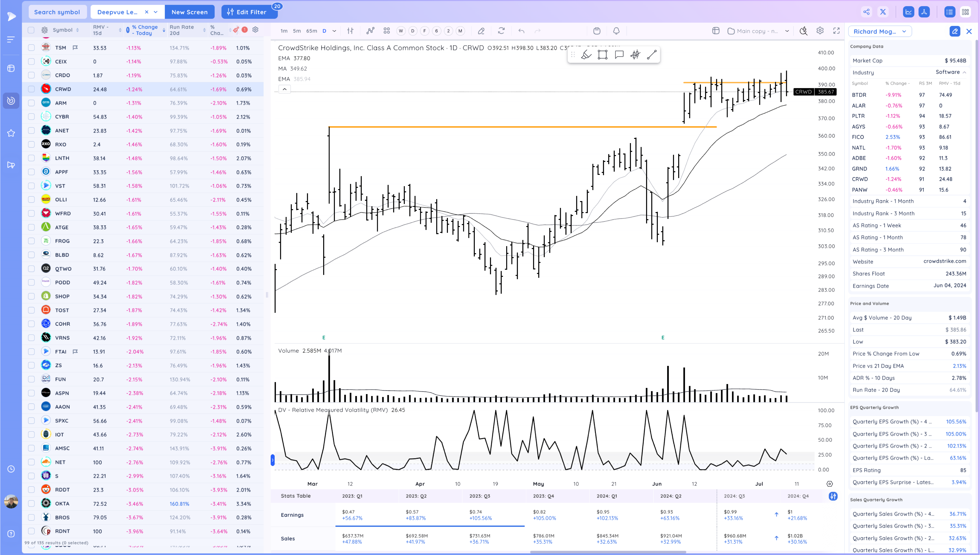Click the chart refresh icon

pos(501,31)
